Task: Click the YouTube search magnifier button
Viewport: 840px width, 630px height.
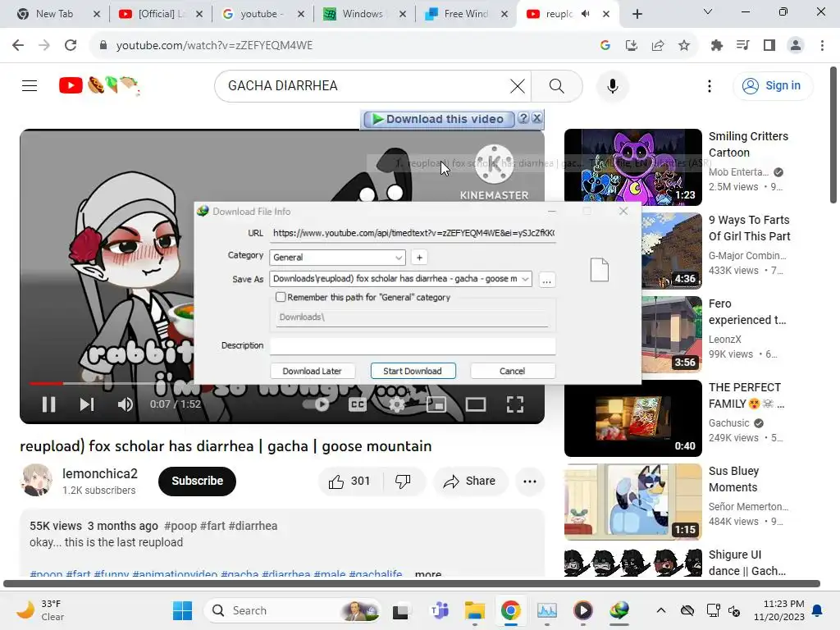Action: click(557, 85)
